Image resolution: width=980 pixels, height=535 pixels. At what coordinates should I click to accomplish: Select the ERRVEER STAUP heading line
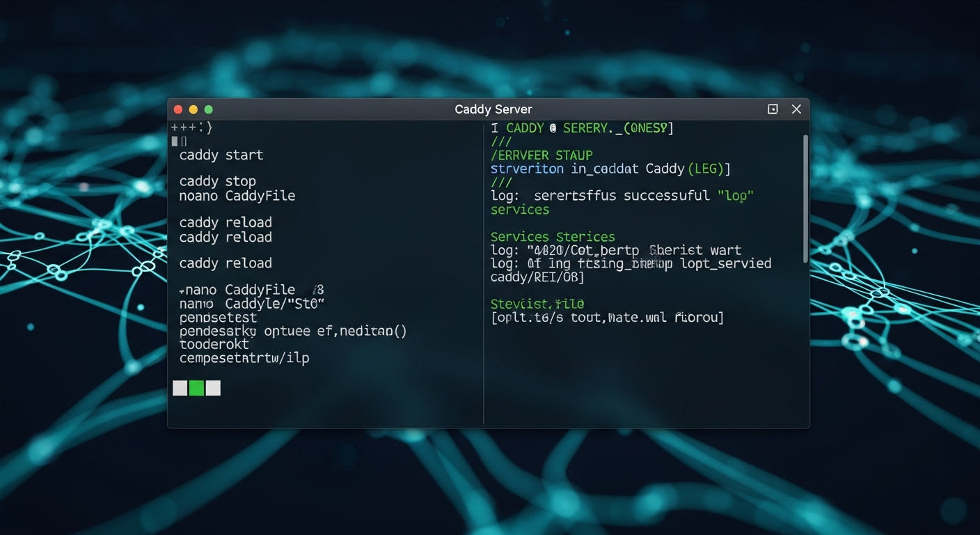click(x=542, y=155)
